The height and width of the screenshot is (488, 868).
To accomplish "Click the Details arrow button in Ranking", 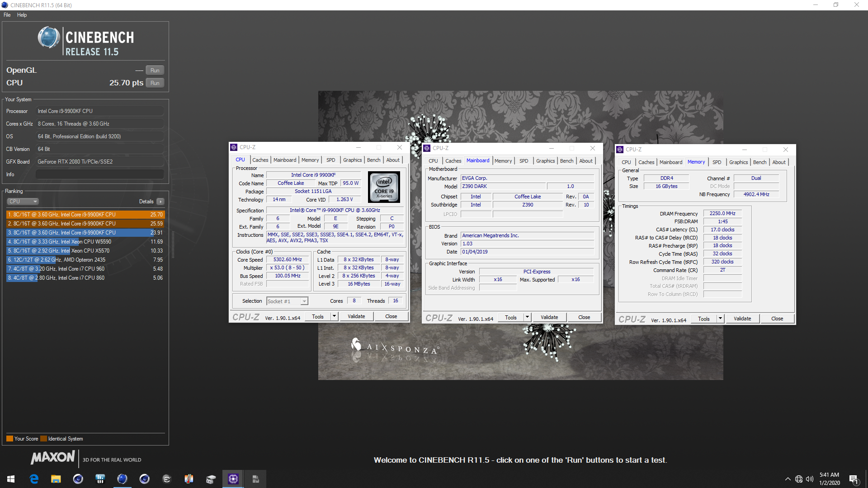I will pos(160,202).
